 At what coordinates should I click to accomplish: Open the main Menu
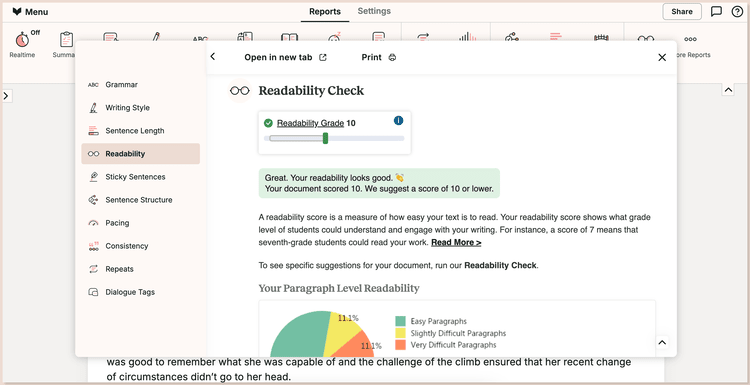point(30,12)
